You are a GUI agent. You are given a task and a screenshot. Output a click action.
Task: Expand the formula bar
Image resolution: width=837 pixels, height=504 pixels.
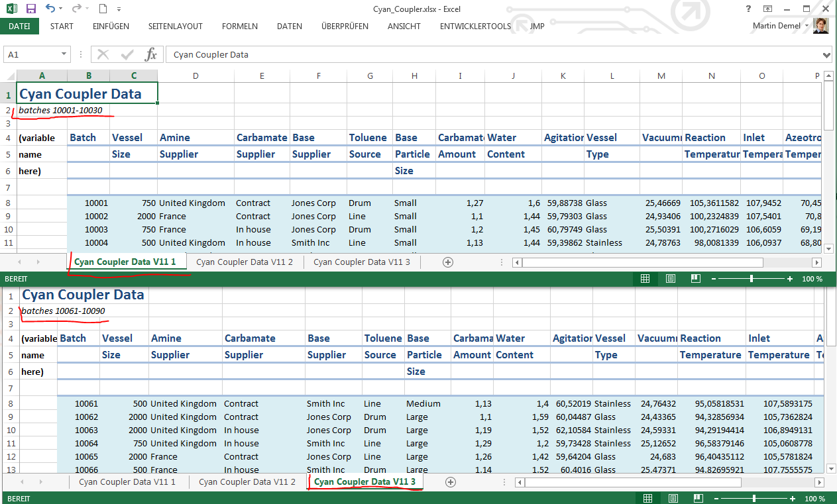(x=826, y=55)
